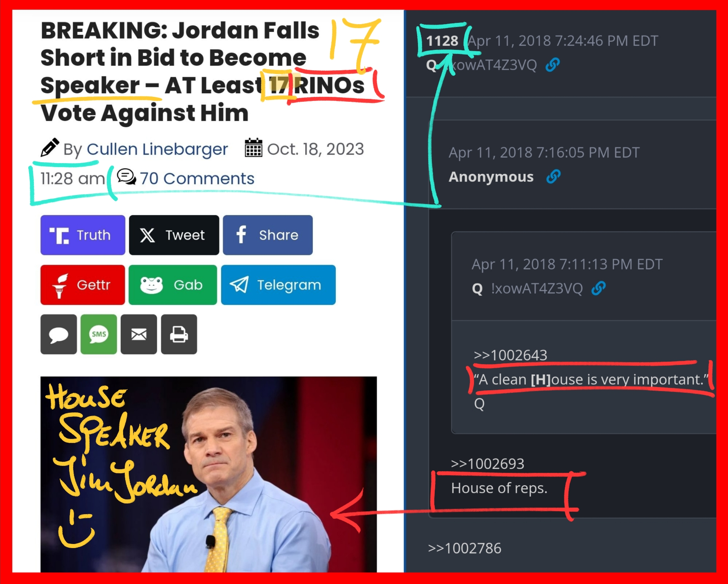Share via the red Gettr button

(x=83, y=285)
